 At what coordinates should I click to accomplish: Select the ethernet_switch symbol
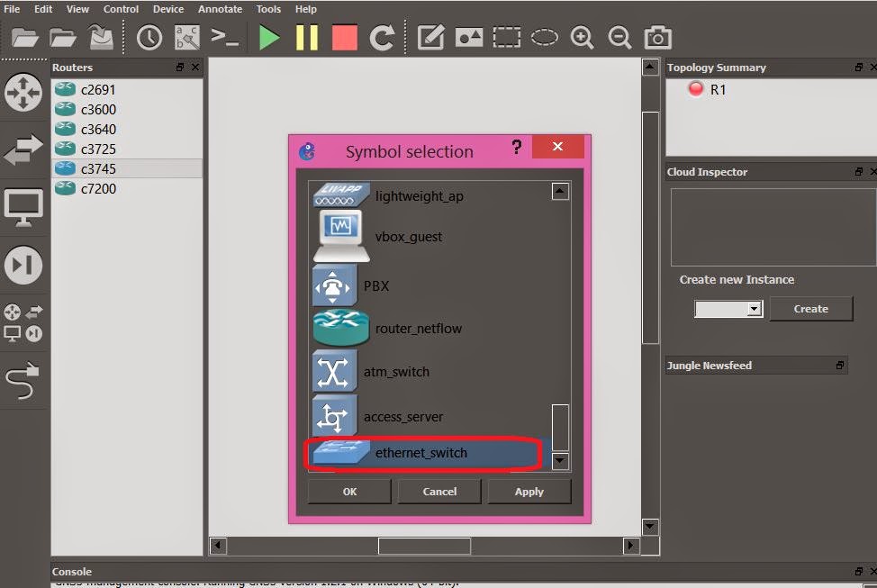tap(423, 454)
